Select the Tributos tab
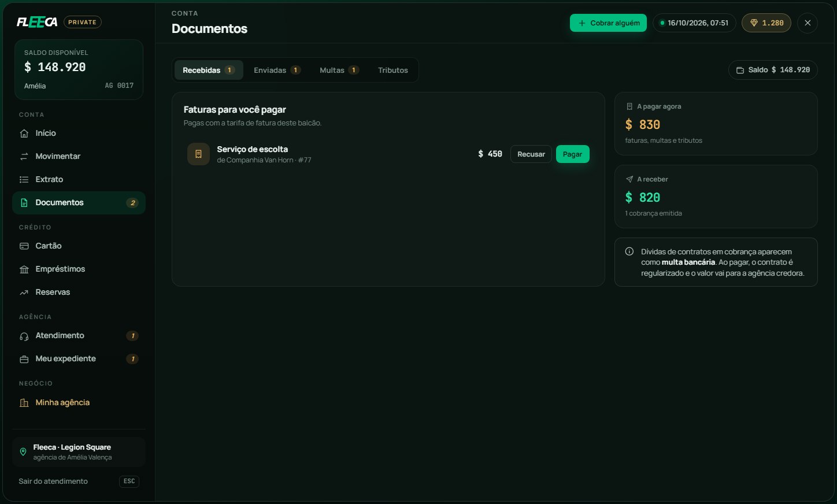 pos(393,70)
